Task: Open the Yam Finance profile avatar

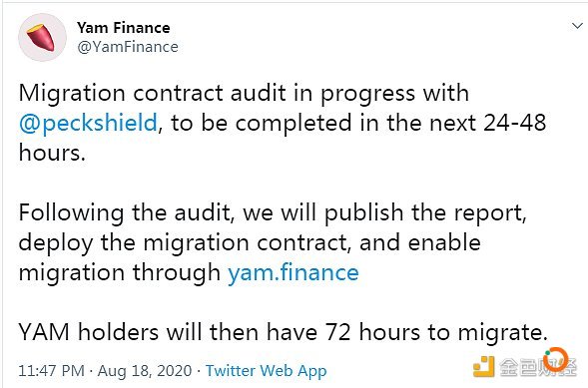Action: (x=42, y=38)
